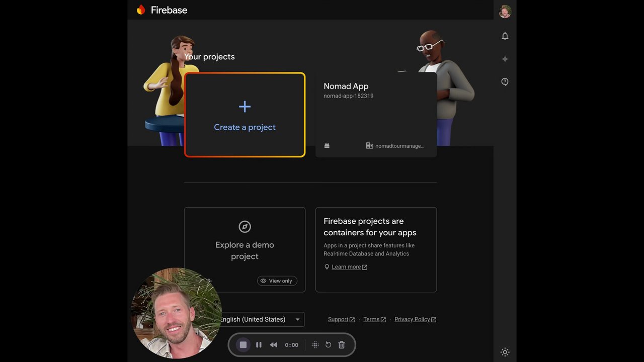Click the nomadtourmanage… organization label
This screenshot has height=362, width=644.
coord(399,146)
